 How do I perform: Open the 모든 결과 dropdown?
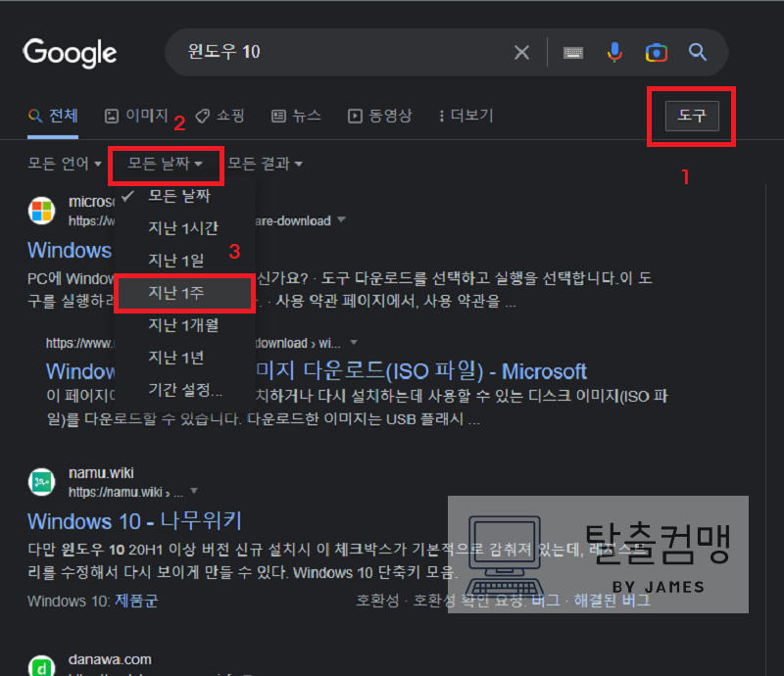(x=265, y=164)
